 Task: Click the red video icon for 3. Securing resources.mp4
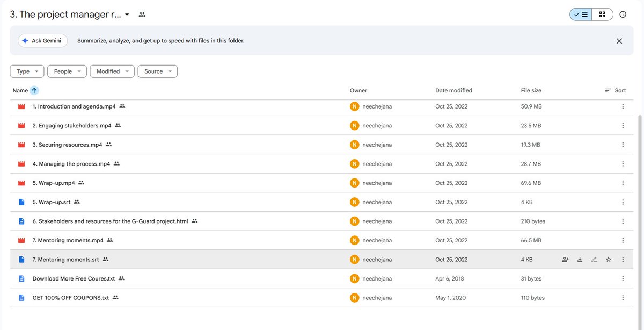pos(21,145)
